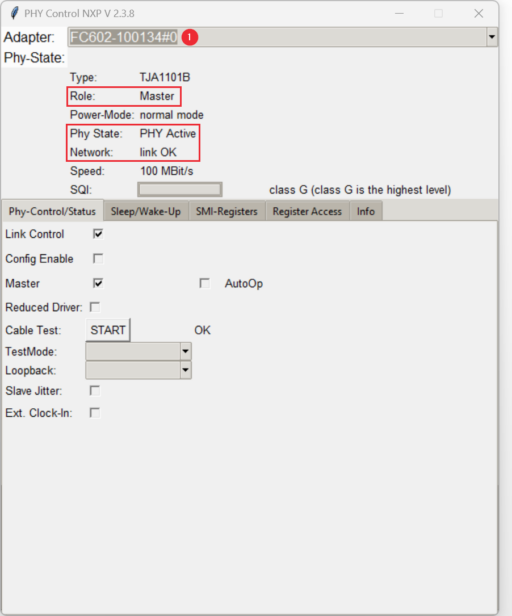512x616 pixels.
Task: Open the Adapter dropdown arrow
Action: (x=492, y=37)
